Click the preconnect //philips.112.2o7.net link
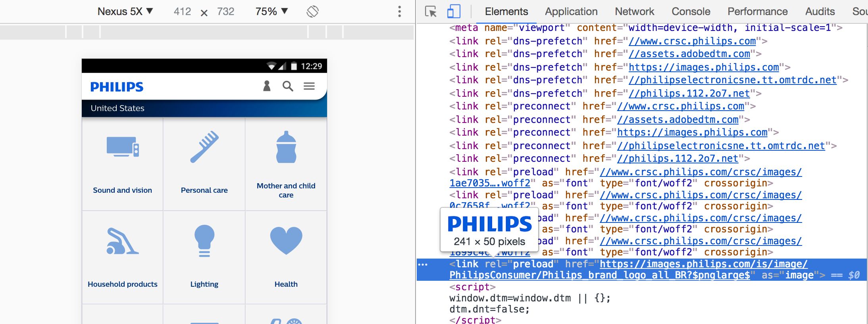Screen dimensions: 868x324 coord(678,159)
